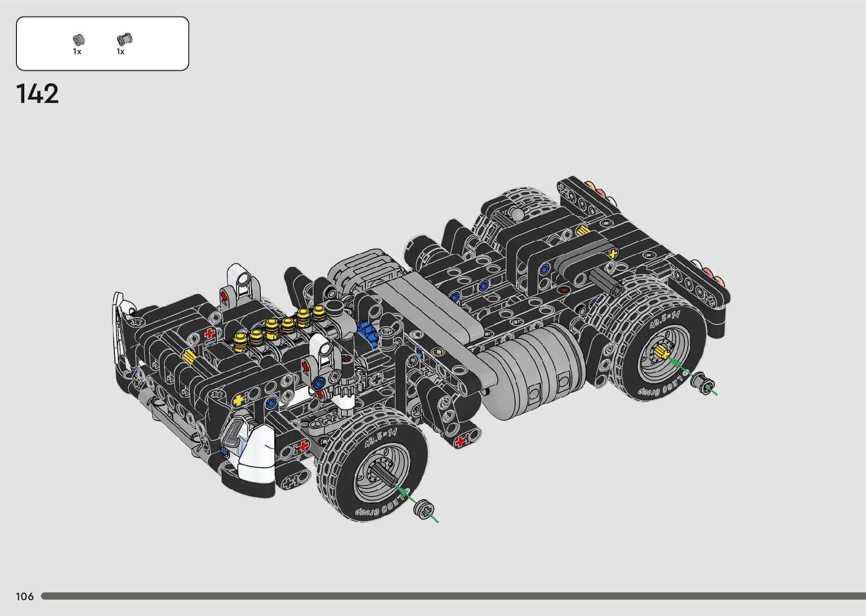The height and width of the screenshot is (616, 866).
Task: Click the page progress bar at the bottom
Action: point(453,596)
